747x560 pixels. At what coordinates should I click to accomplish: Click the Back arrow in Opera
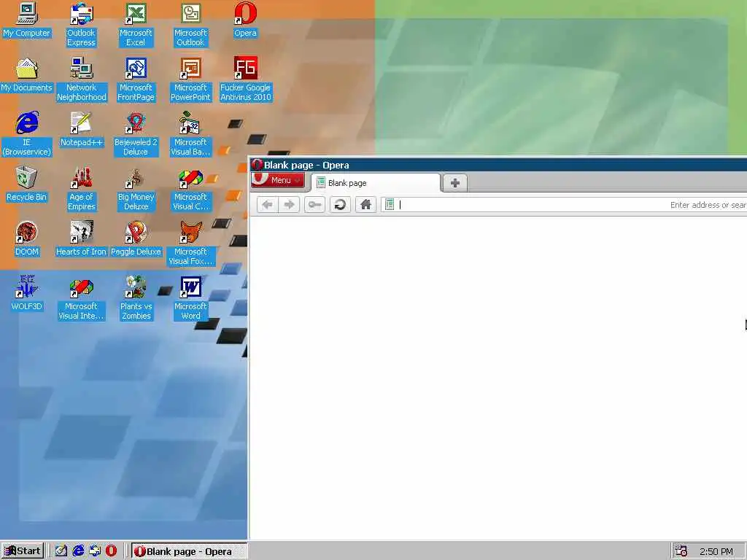[x=267, y=205]
